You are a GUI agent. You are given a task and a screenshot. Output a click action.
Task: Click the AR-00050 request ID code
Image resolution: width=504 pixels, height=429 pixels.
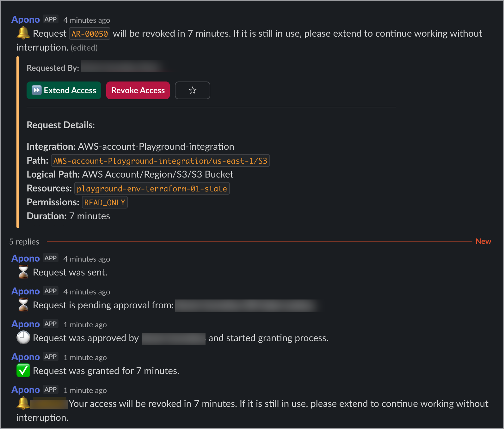click(x=89, y=34)
